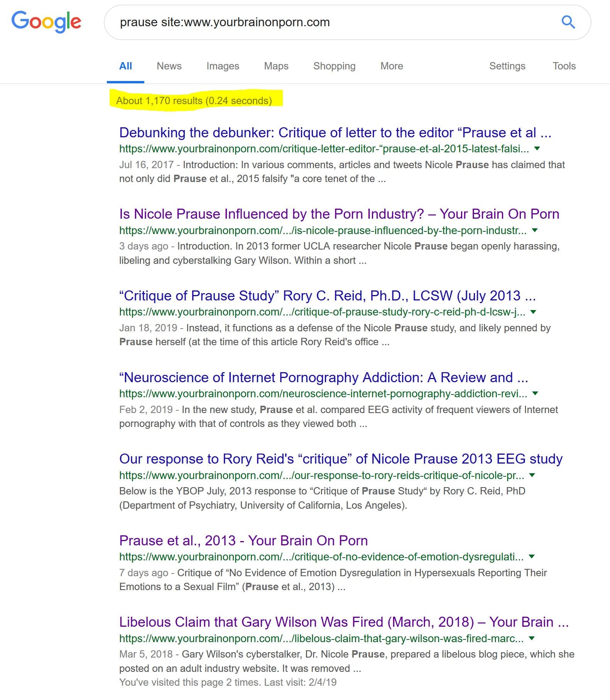Open the Maps search tab
Image resolution: width=610 pixels, height=700 pixels.
(276, 66)
